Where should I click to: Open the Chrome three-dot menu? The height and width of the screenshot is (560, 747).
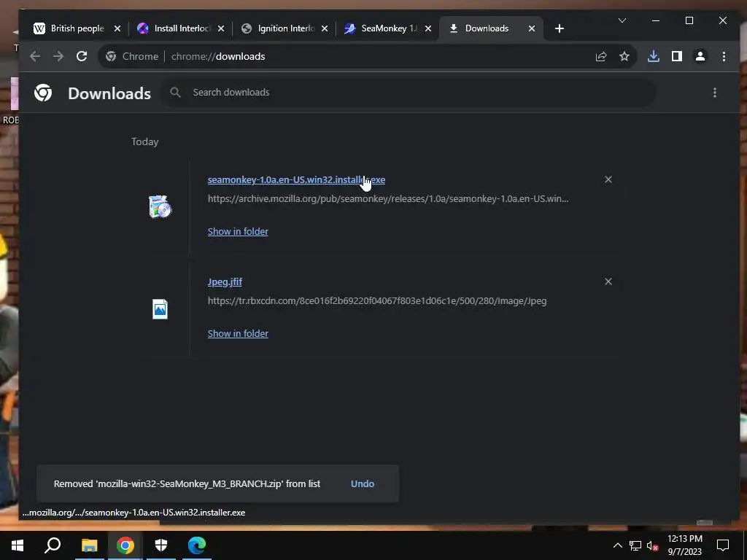click(724, 56)
